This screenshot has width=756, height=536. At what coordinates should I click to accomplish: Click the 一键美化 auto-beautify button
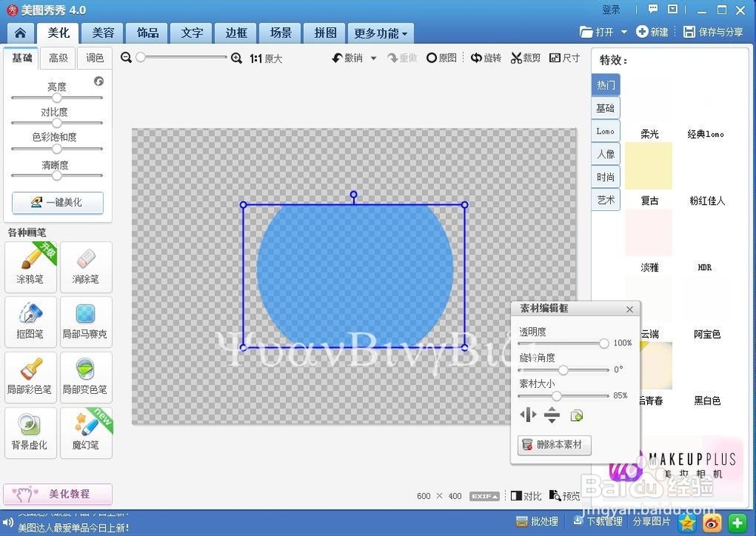[x=57, y=203]
